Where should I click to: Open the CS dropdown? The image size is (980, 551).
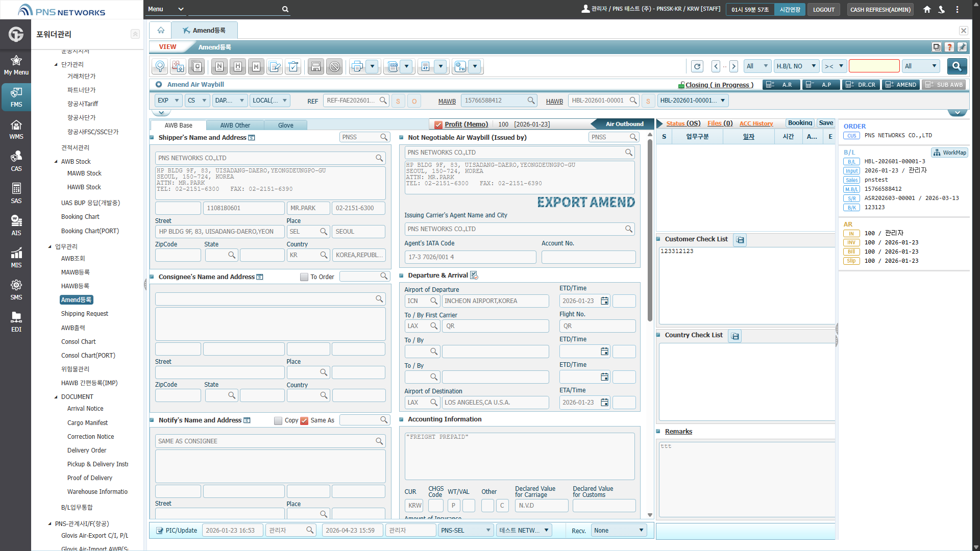point(197,101)
